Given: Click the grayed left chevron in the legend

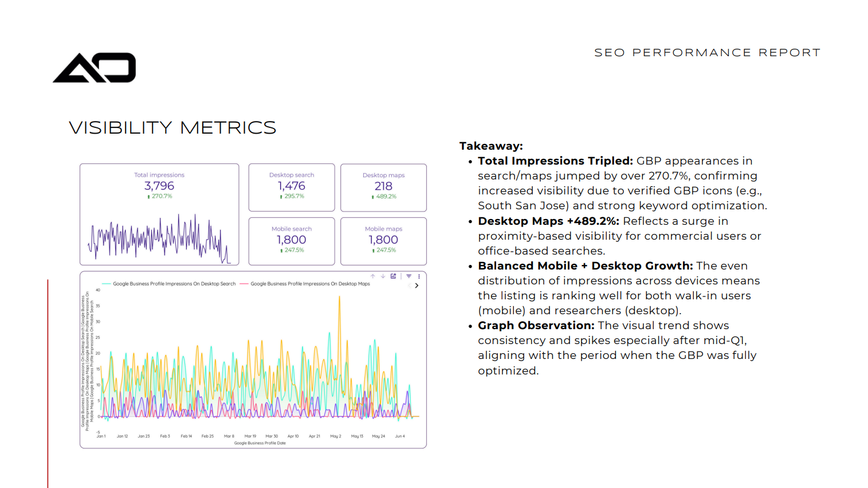Looking at the screenshot, I should [x=410, y=285].
